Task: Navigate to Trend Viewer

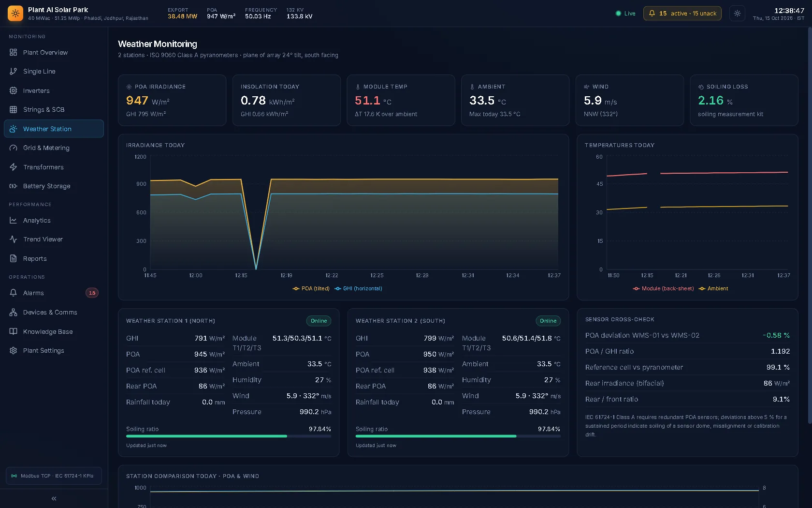Action: pyautogui.click(x=54, y=239)
